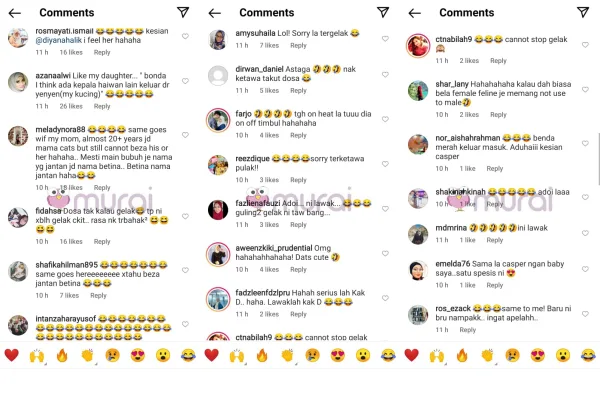This screenshot has height=400, width=600.
Task: Tap the fire emoji in the middle reaction bar
Action: point(262,355)
